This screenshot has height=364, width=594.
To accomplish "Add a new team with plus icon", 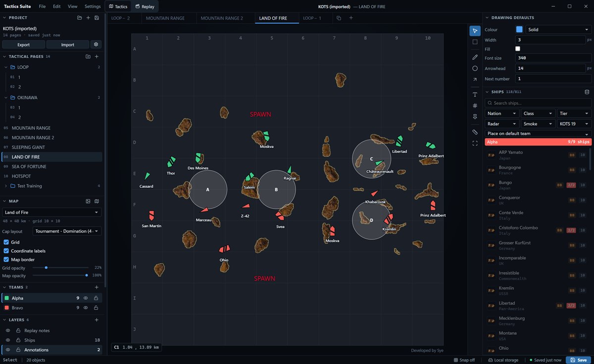I will pos(97,287).
